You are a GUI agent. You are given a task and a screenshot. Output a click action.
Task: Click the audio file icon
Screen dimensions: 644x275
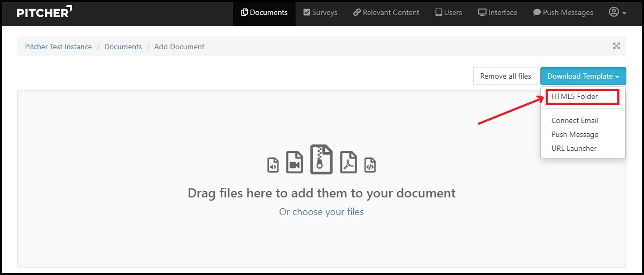(x=273, y=164)
